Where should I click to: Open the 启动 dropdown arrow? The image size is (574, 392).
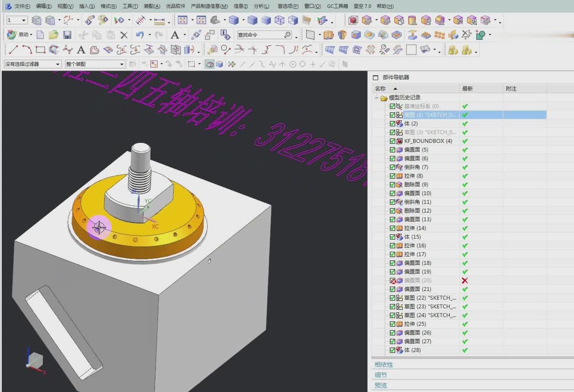[31, 35]
